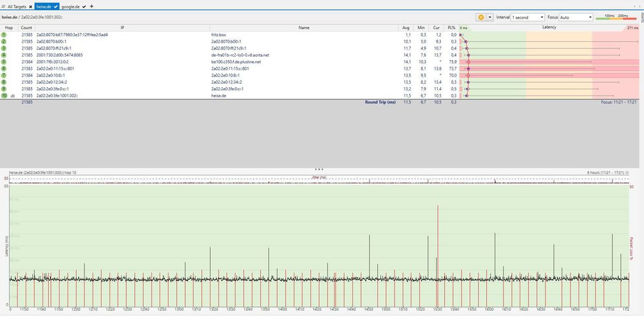Select the green hop 5 circle icon
The height and width of the screenshot is (316, 644).
(x=4, y=62)
